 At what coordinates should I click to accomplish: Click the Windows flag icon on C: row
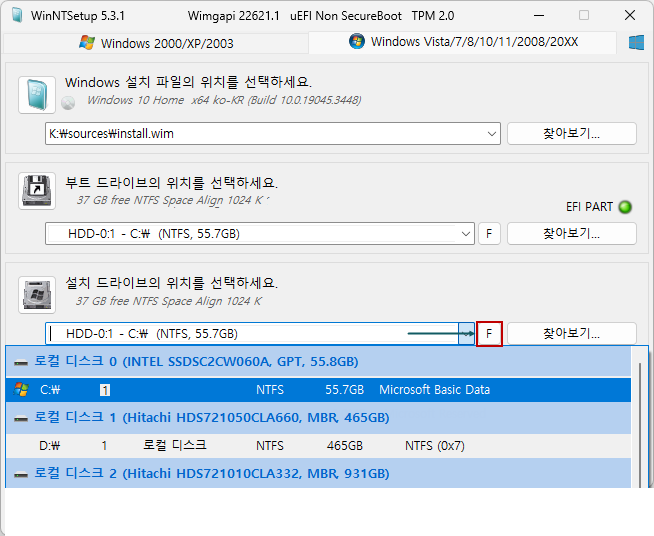21,390
